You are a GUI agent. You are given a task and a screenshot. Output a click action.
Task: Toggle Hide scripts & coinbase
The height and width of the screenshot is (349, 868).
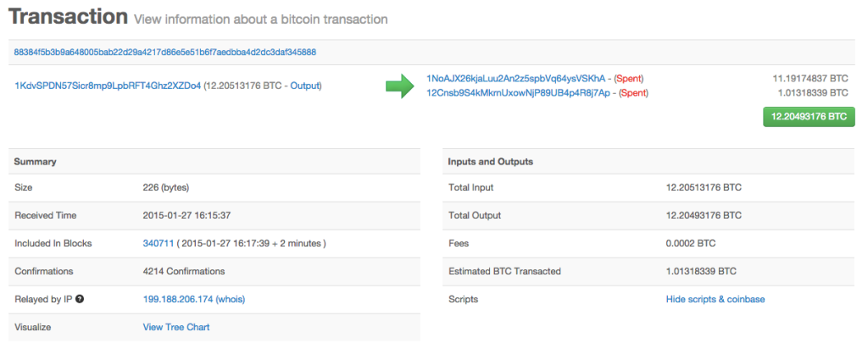pos(715,299)
